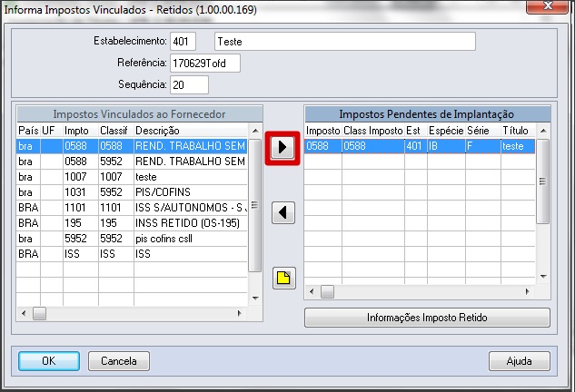Click the 401 Est cell in pending row
Screen dimensions: 575x392
pyautogui.click(x=416, y=146)
